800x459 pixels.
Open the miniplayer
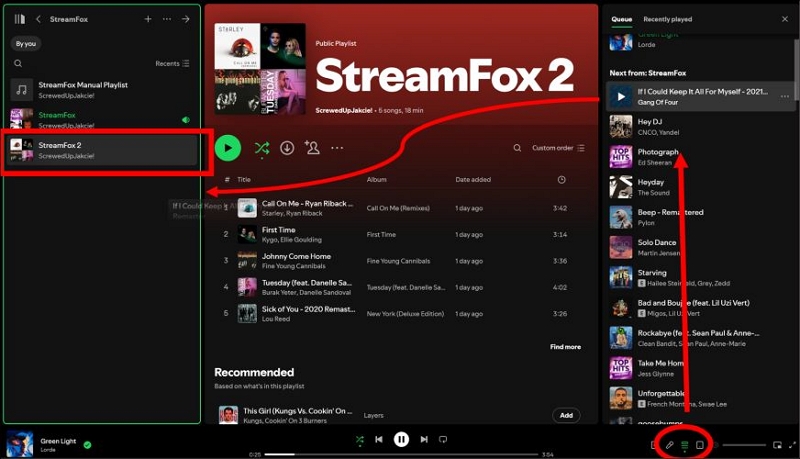[x=777, y=445]
